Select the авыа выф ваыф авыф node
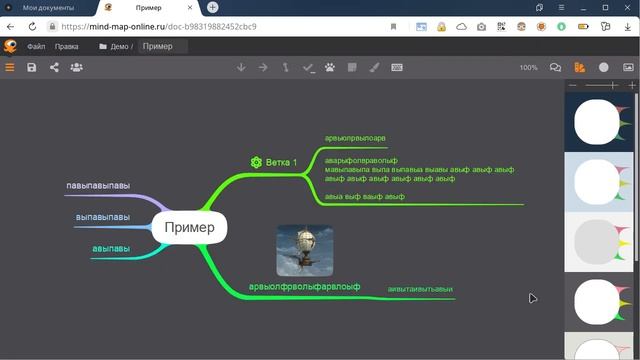The width and height of the screenshot is (640, 360). (x=364, y=197)
